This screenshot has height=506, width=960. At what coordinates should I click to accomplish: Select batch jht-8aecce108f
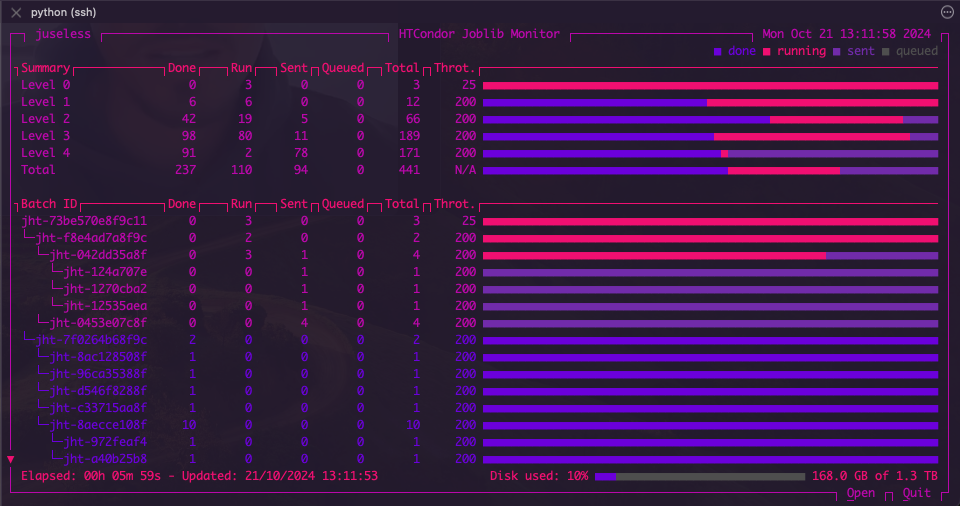98,425
